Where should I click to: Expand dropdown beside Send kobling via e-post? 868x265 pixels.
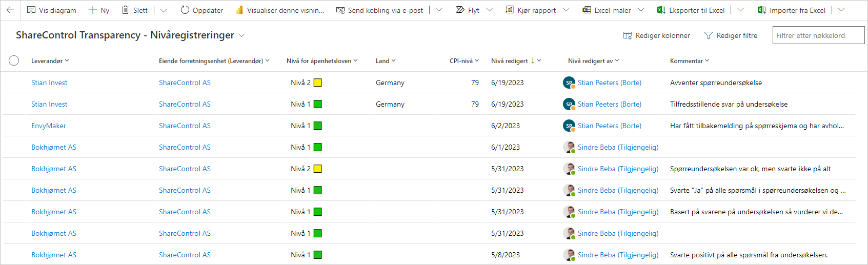click(439, 10)
